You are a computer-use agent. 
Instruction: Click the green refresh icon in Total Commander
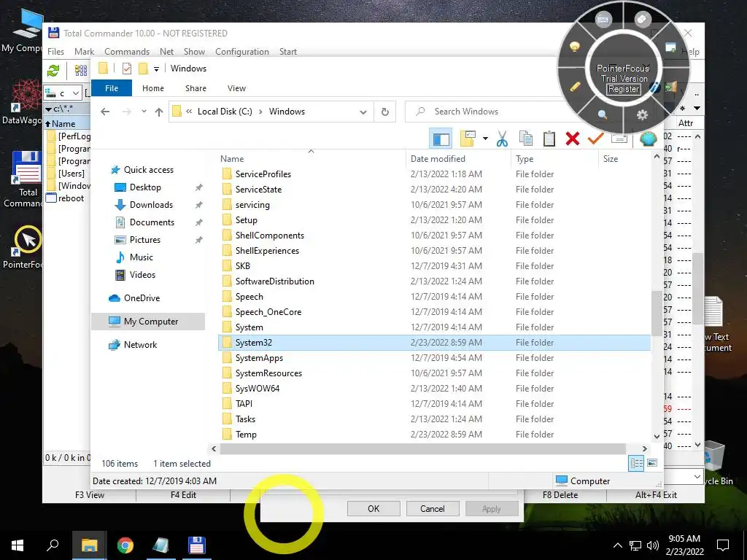pos(53,71)
